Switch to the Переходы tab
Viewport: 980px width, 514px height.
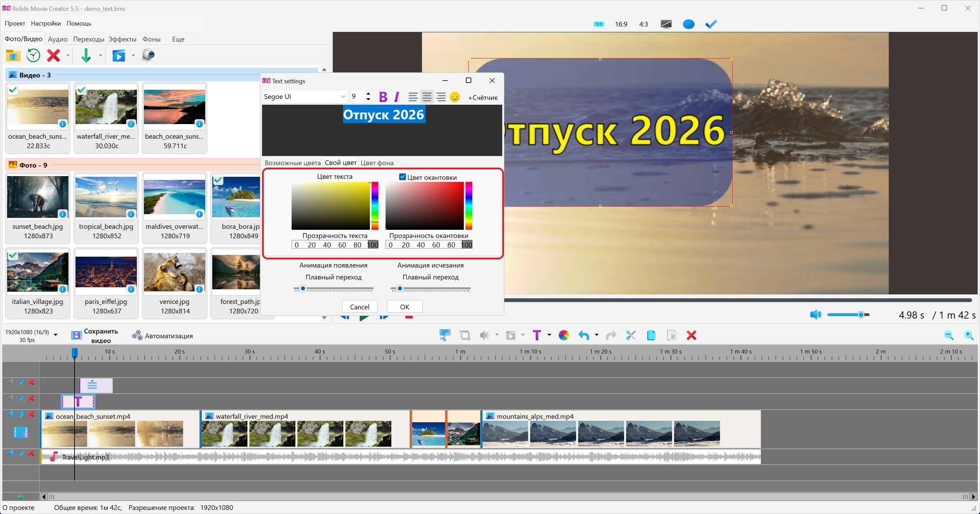tap(88, 39)
